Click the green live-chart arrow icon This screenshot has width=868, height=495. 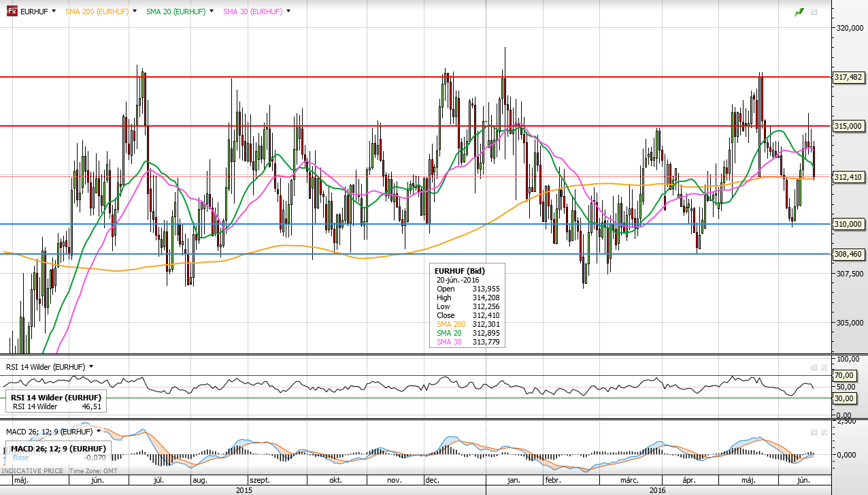click(799, 12)
